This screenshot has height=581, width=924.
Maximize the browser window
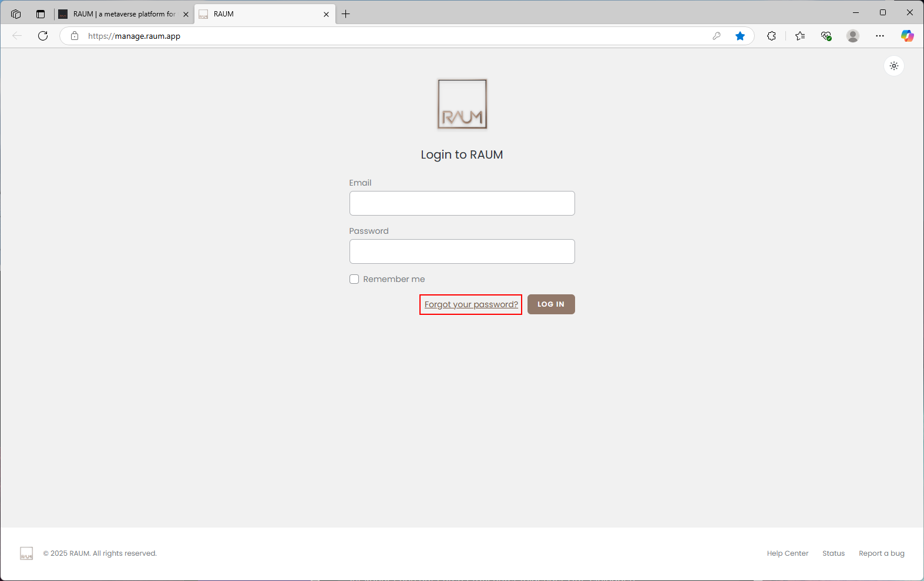pos(883,12)
